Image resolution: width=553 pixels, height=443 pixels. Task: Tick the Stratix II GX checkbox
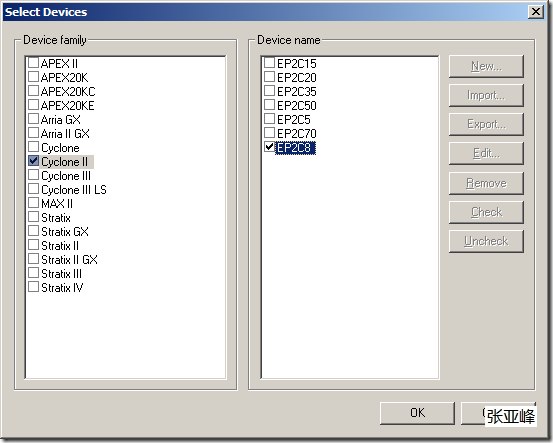[x=33, y=259]
